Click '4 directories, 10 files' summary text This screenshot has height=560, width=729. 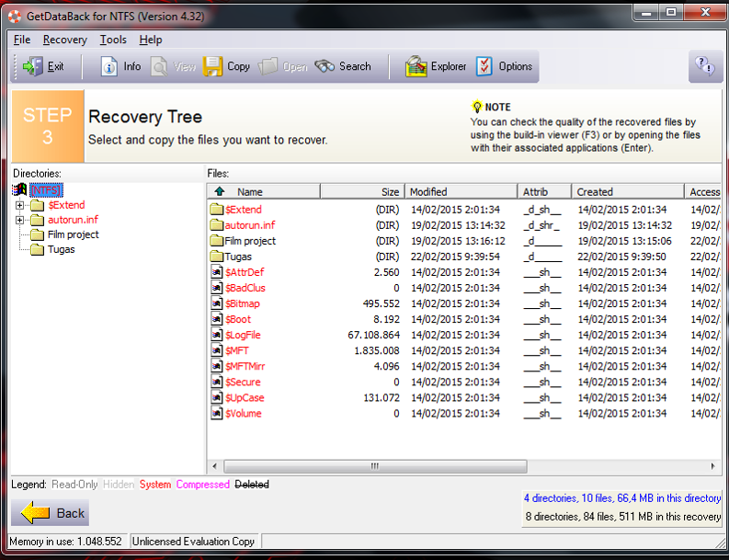[x=622, y=498]
